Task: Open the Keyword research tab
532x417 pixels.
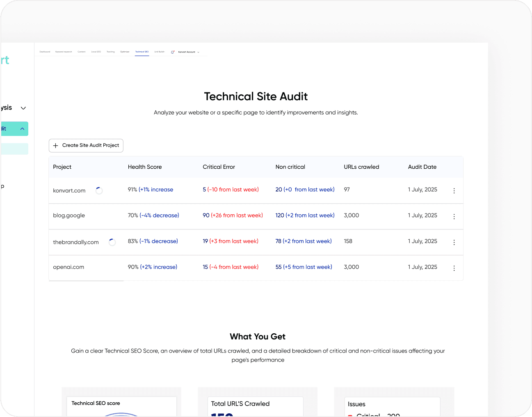Action: tap(64, 52)
